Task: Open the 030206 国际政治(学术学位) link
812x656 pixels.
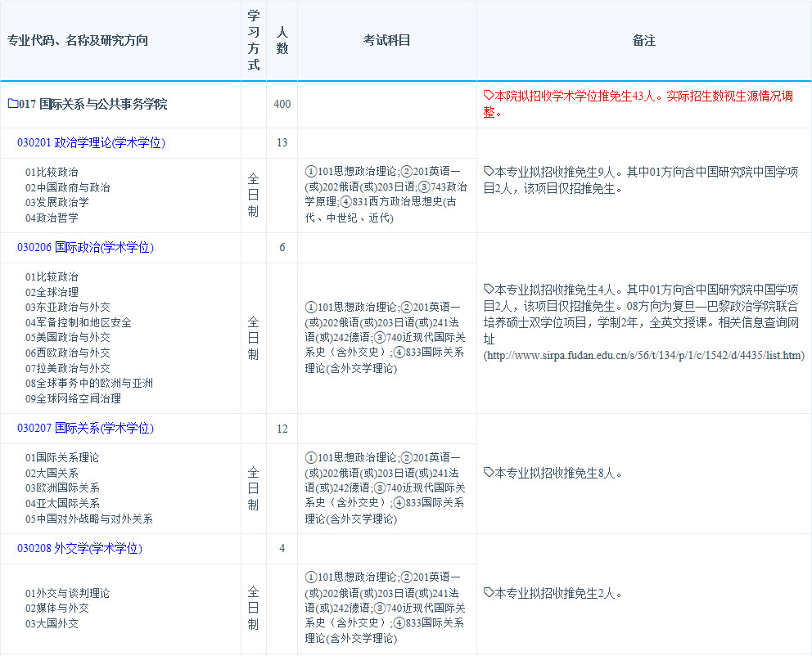Action: click(x=85, y=248)
